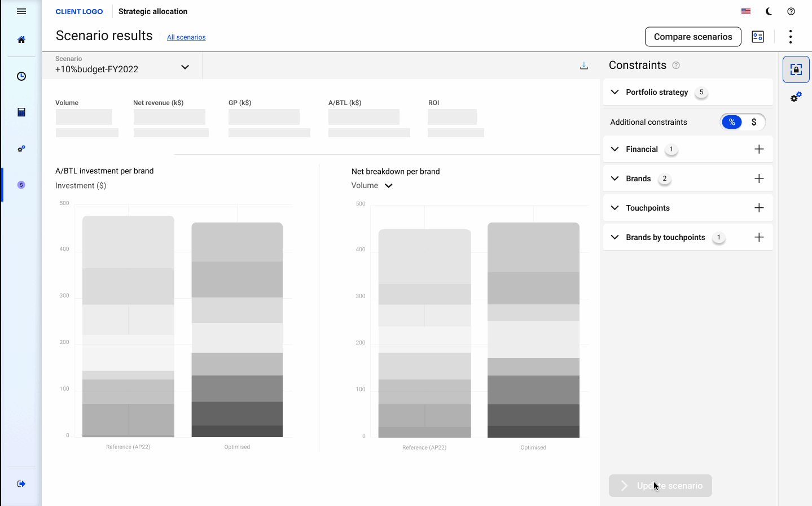Switch additional constraints to dollar mode

(754, 122)
